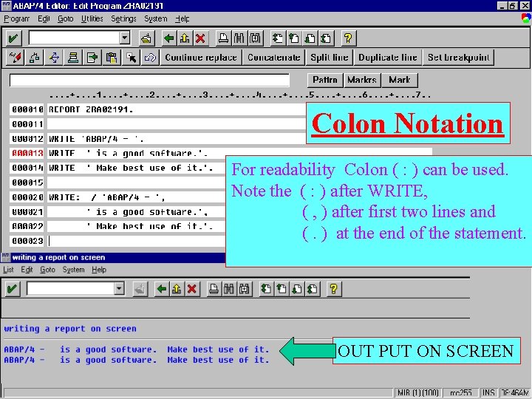
Task: Open the Goto menu in ABAP Editor
Action: [x=66, y=18]
